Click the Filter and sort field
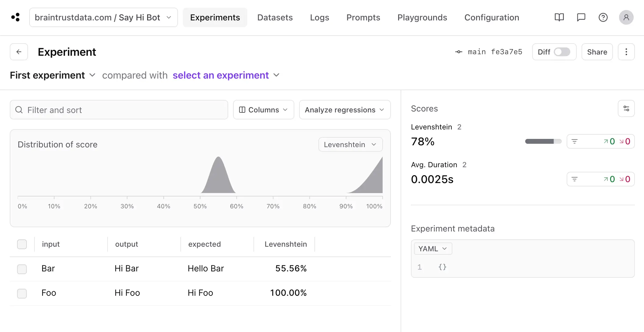This screenshot has width=644, height=332. coord(119,110)
